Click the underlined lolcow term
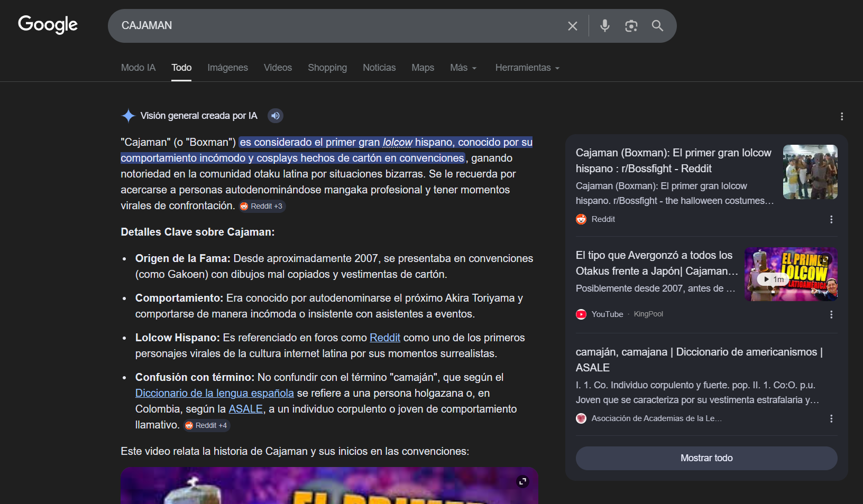863x504 pixels. 398,142
